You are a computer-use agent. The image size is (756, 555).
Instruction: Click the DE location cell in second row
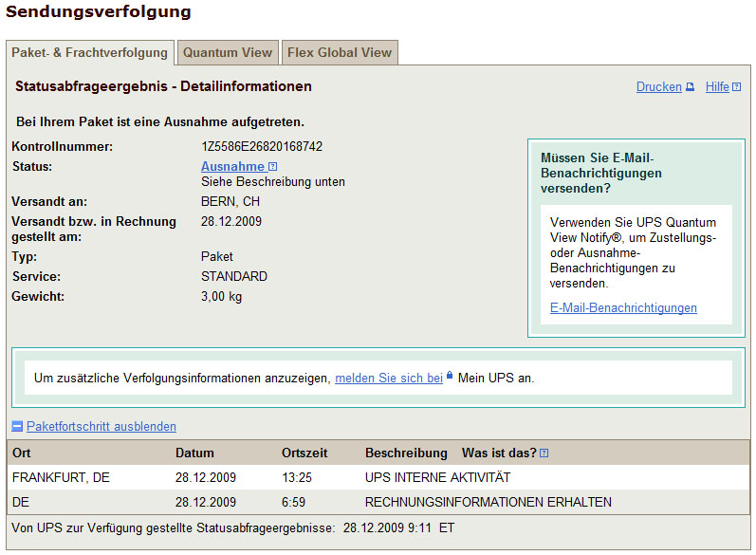pos(21,503)
